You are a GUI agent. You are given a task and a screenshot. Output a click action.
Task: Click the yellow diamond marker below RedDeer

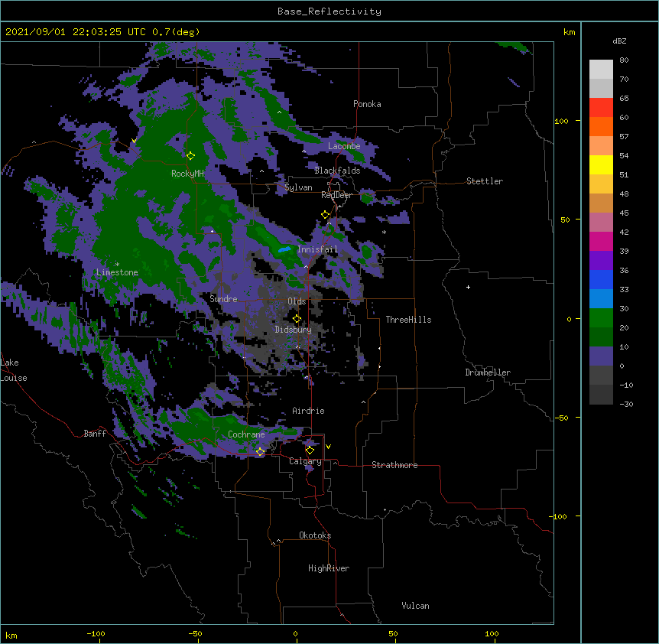click(x=325, y=214)
